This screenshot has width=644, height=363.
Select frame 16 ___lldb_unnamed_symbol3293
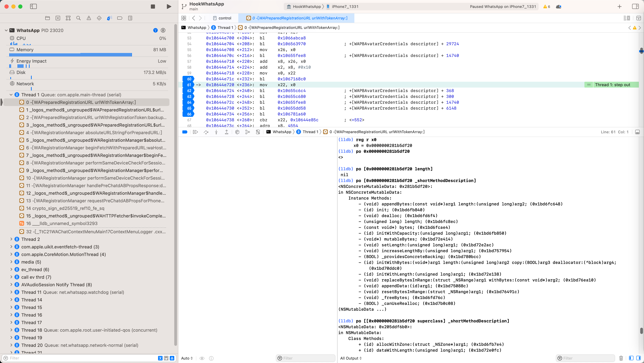pos(62,224)
